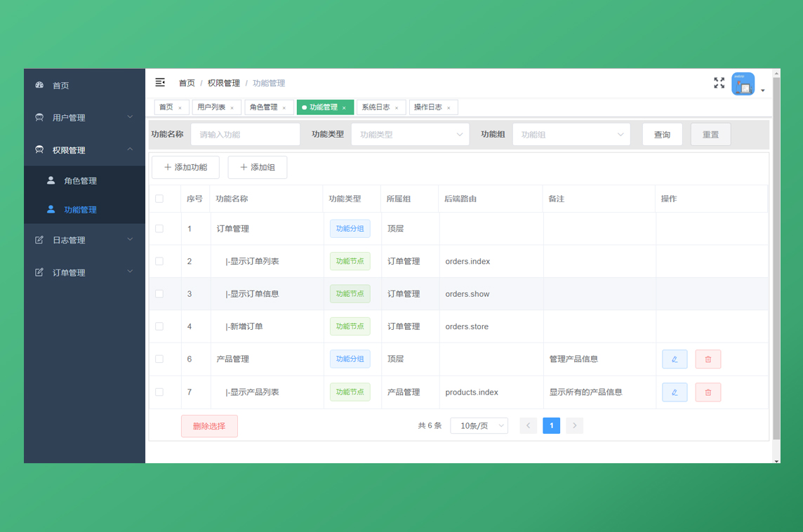This screenshot has width=803, height=532.
Task: Click the user avatar in the top bar
Action: click(x=743, y=84)
